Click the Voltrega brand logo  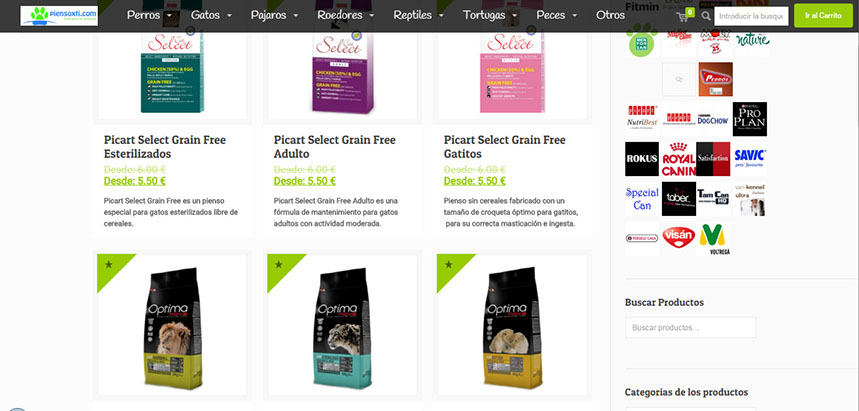(713, 238)
